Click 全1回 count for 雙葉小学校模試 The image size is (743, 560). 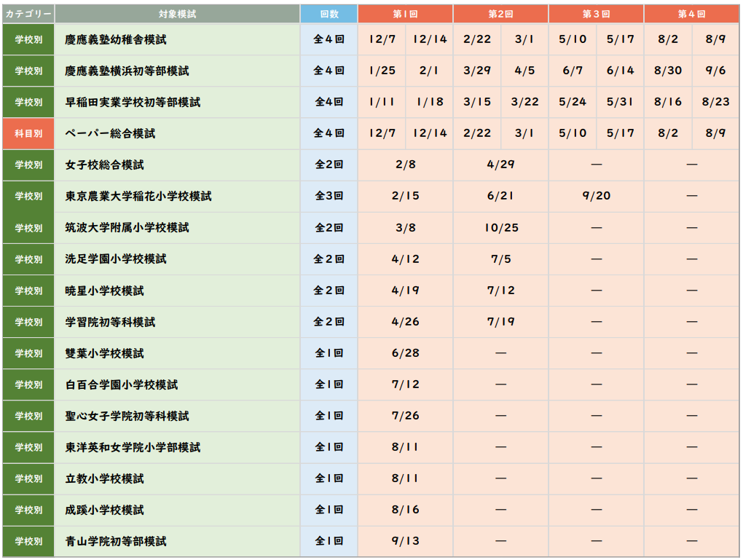[x=329, y=353]
